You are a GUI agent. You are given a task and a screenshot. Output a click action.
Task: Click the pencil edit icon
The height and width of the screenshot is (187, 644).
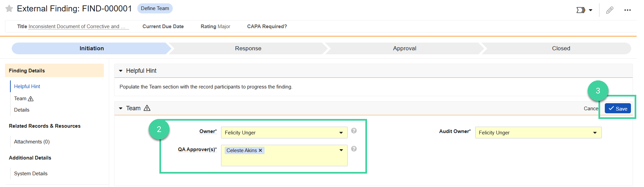(x=610, y=10)
